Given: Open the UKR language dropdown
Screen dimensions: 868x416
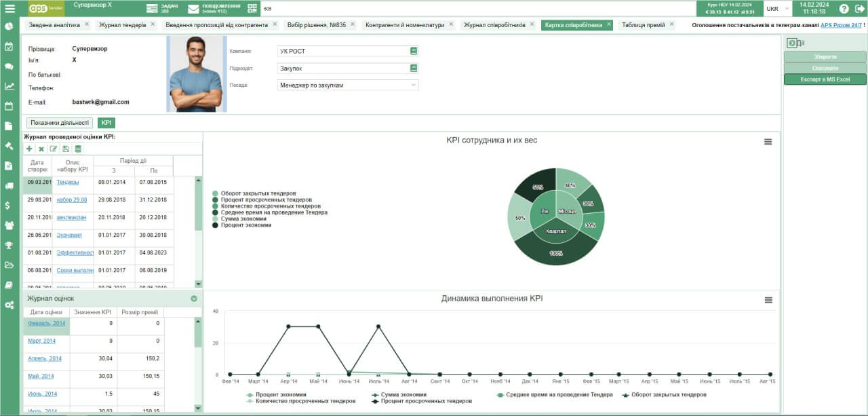Looking at the screenshot, I should pyautogui.click(x=777, y=9).
